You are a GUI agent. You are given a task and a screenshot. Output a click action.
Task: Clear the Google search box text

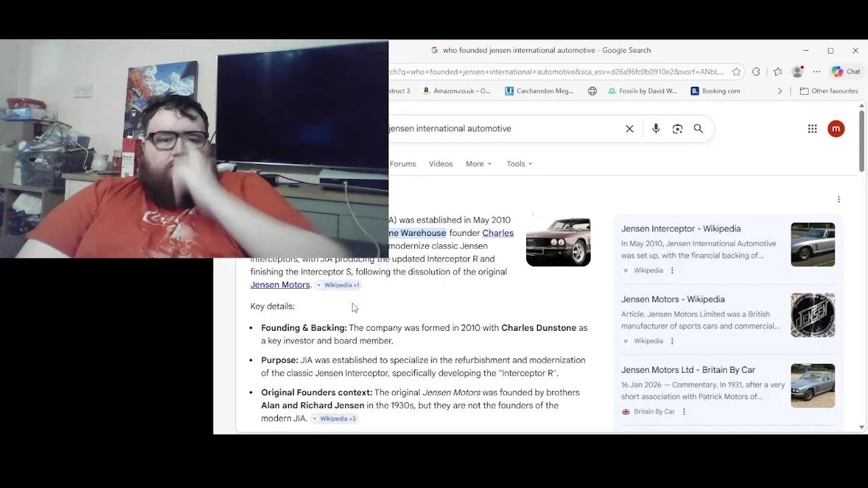(629, 129)
